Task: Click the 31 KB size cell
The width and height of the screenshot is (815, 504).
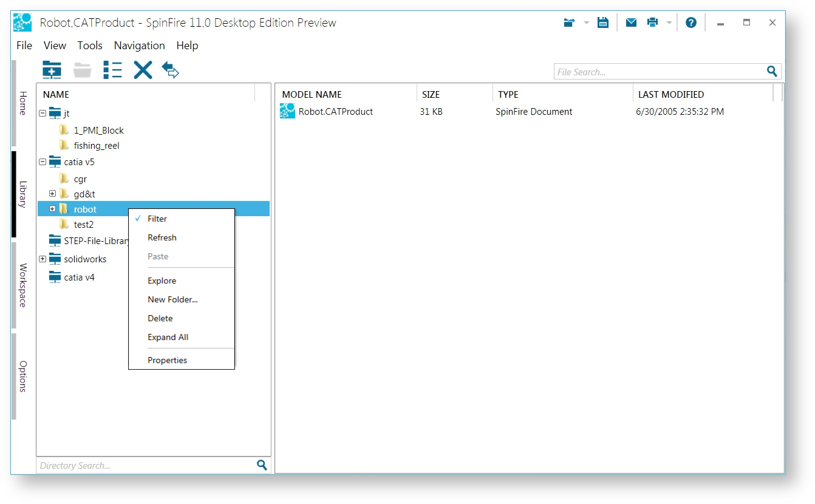Action: click(x=431, y=112)
